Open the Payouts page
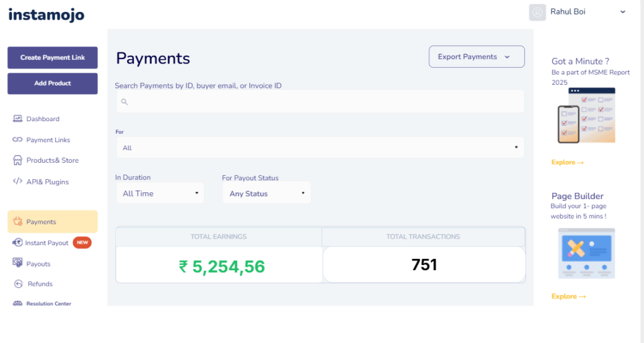 click(38, 264)
